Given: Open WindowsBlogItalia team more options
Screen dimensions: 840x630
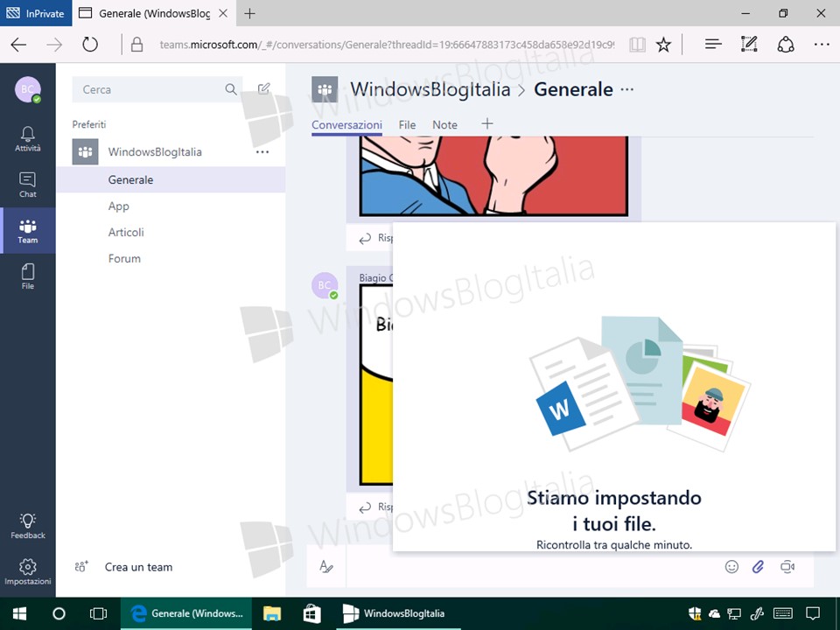Looking at the screenshot, I should tap(262, 152).
